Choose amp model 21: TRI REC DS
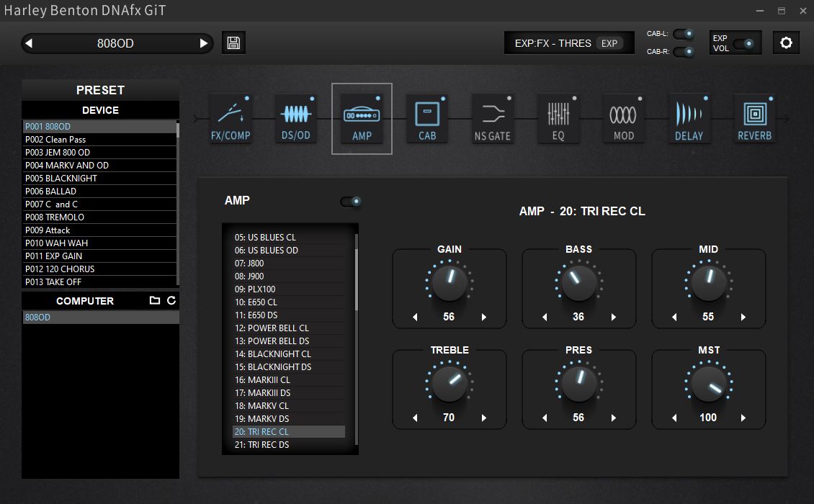Image resolution: width=814 pixels, height=504 pixels. coord(289,445)
